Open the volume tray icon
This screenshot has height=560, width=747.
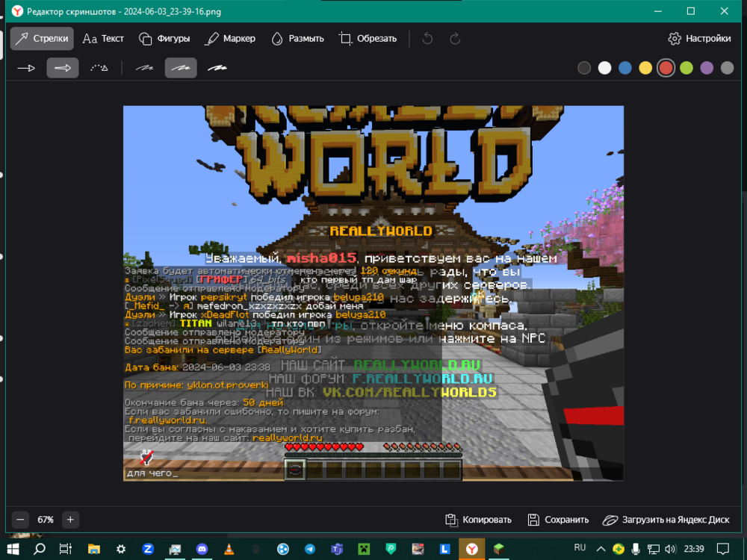pos(670,549)
